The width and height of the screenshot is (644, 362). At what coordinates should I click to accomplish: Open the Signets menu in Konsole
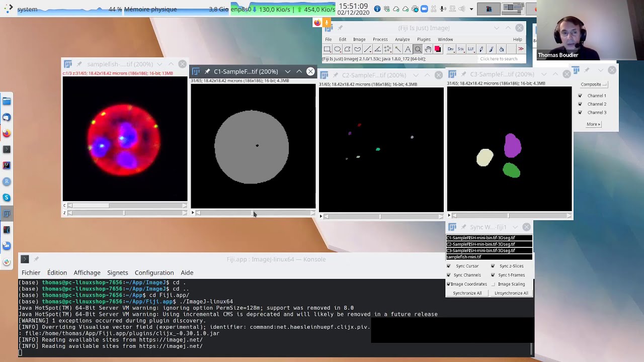tap(117, 273)
